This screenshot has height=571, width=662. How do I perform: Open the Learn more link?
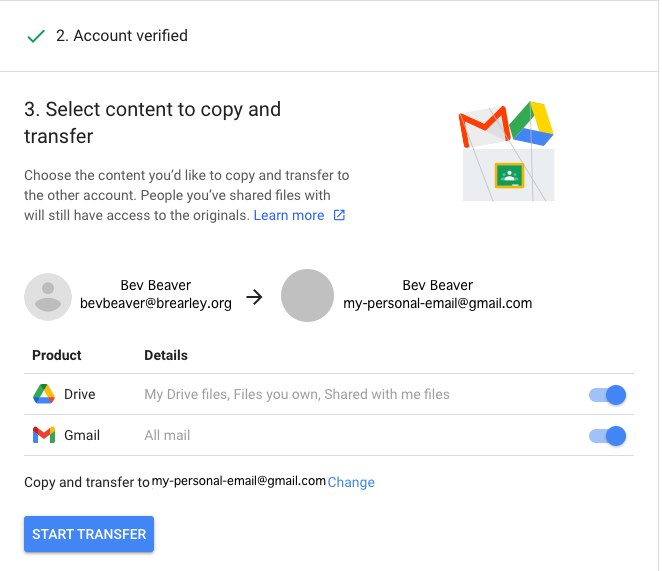click(289, 215)
